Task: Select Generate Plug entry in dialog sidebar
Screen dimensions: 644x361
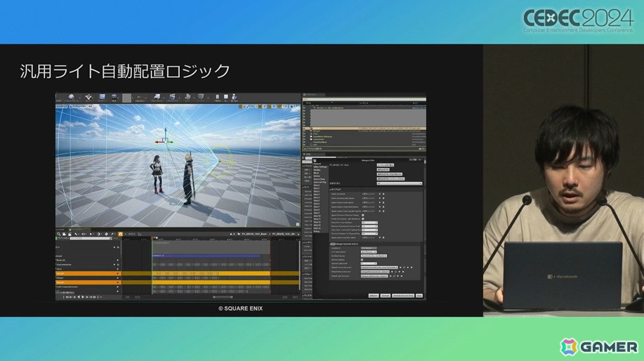Action: point(320,182)
